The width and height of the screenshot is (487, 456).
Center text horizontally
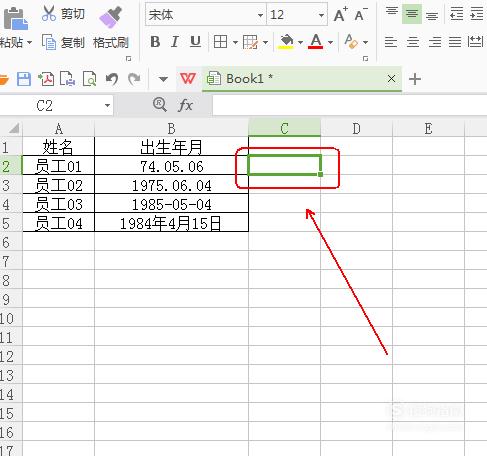413,42
